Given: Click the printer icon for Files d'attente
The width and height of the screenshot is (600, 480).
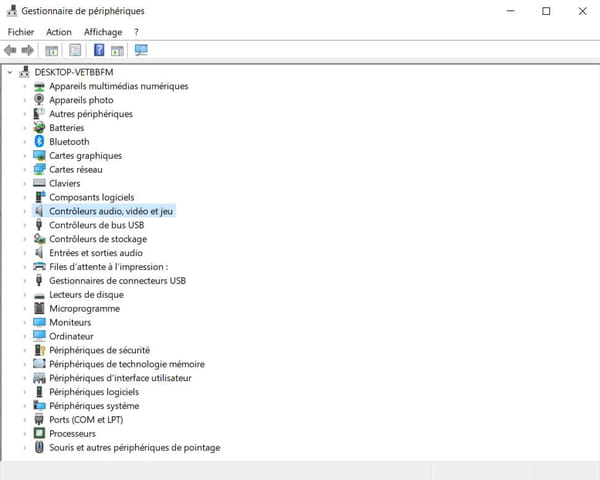Looking at the screenshot, I should (x=39, y=266).
